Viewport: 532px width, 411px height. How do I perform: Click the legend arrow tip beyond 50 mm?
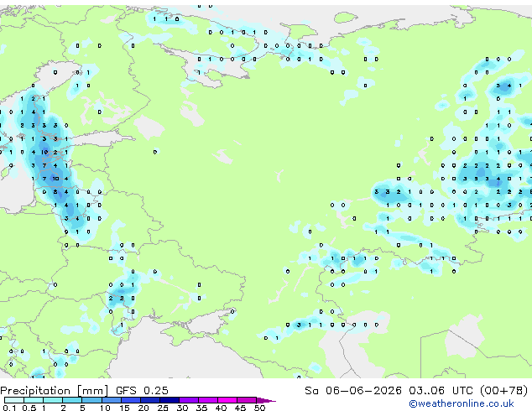[266, 400]
